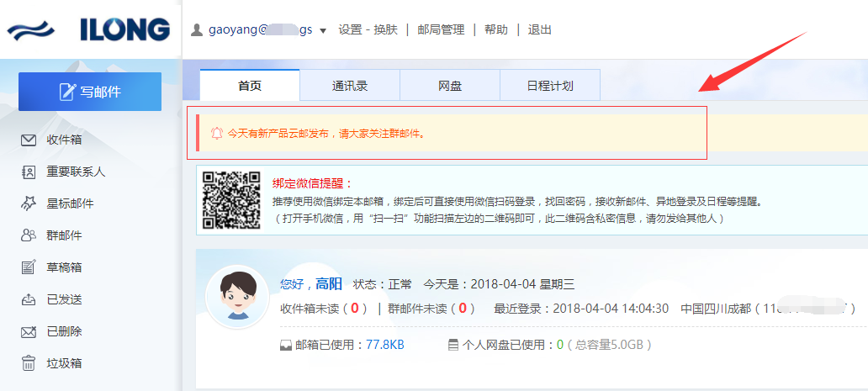Switch to the 通讯录 tab
The image size is (868, 391).
click(x=350, y=86)
